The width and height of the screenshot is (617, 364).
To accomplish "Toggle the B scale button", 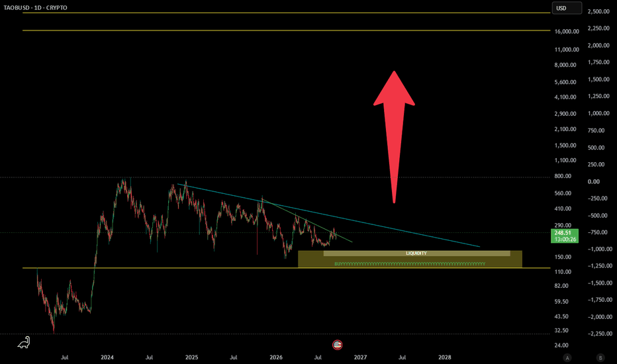I will pos(600,357).
